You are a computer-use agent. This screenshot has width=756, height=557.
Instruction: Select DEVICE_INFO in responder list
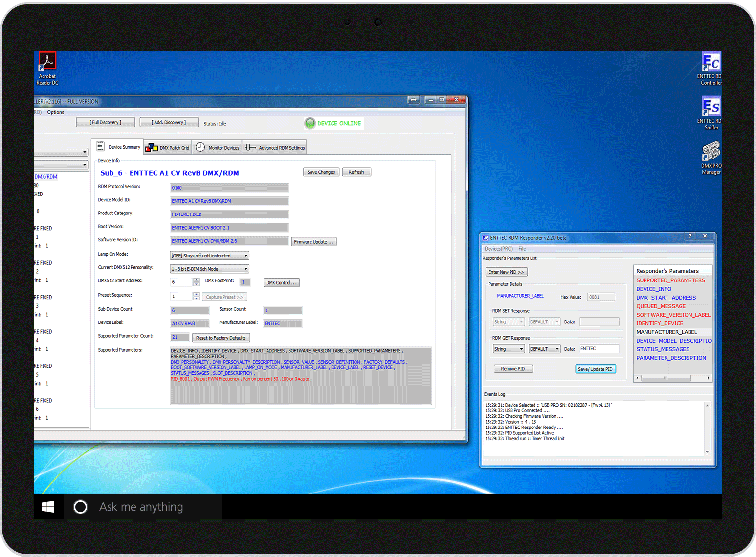click(x=654, y=289)
